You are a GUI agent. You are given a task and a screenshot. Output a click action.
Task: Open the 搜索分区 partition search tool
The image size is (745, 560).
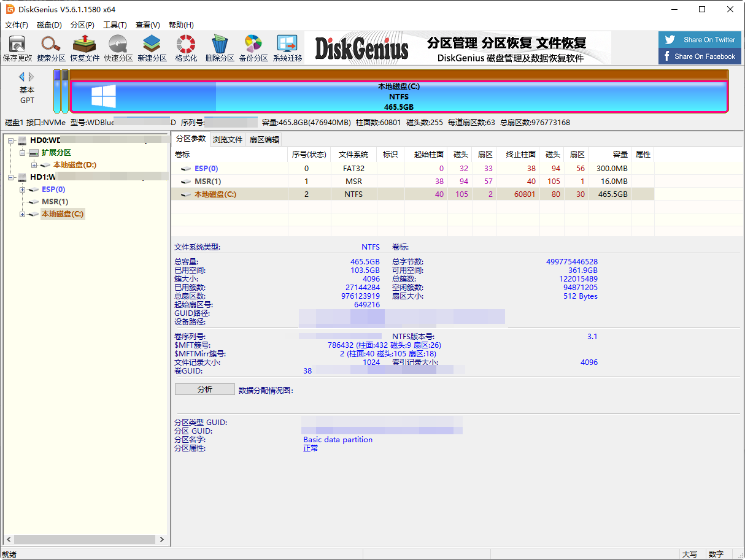pyautogui.click(x=50, y=47)
